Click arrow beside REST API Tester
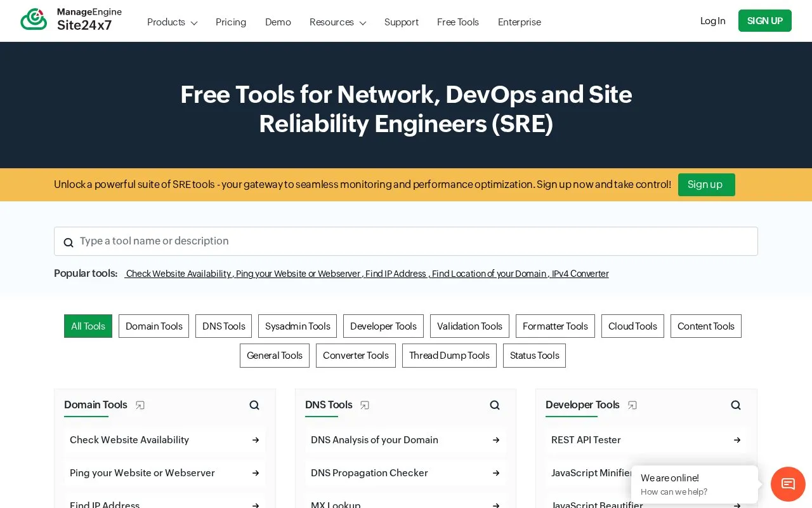Image resolution: width=812 pixels, height=508 pixels. coord(737,440)
